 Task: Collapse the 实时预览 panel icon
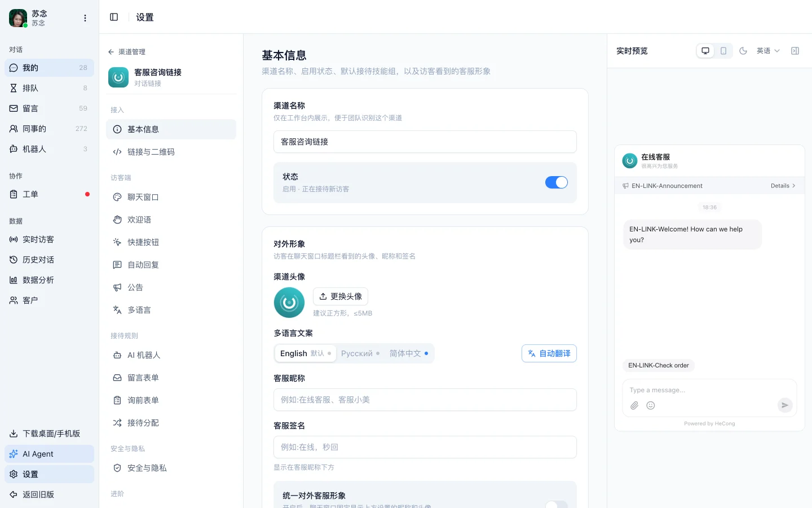(x=795, y=51)
